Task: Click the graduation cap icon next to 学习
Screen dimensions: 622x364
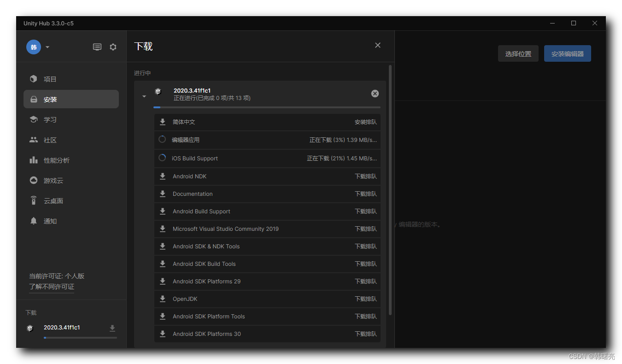Action: 33,119
